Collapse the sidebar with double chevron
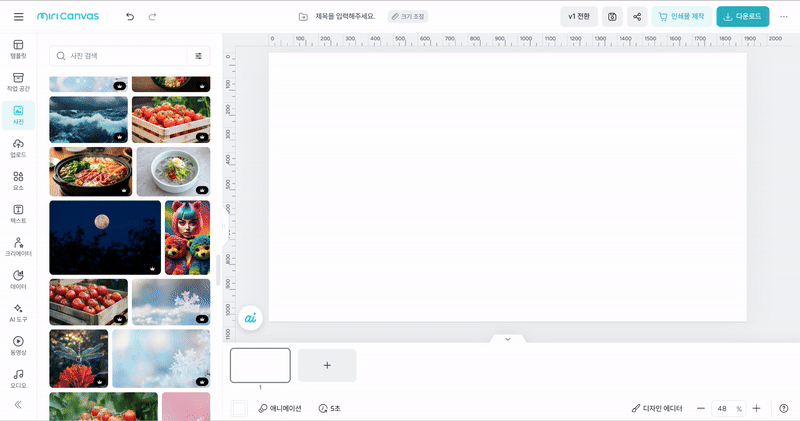Viewport: 800px width, 421px height. [18, 405]
